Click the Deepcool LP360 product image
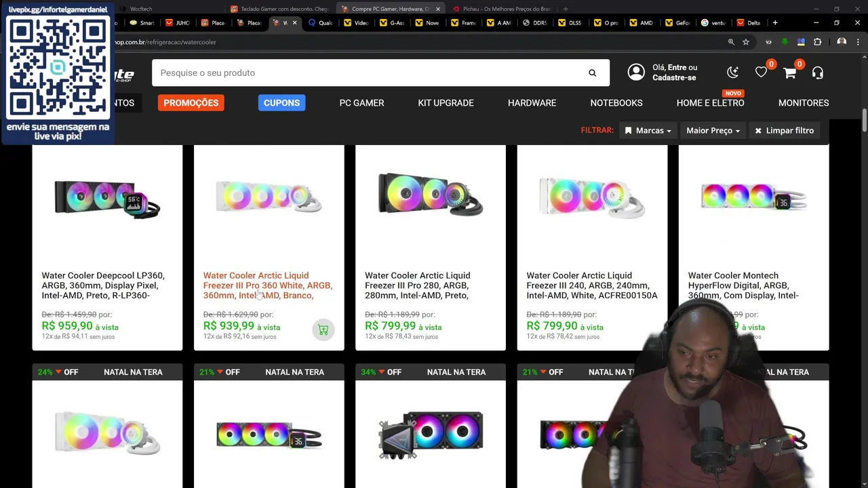This screenshot has width=868, height=488. pyautogui.click(x=107, y=198)
